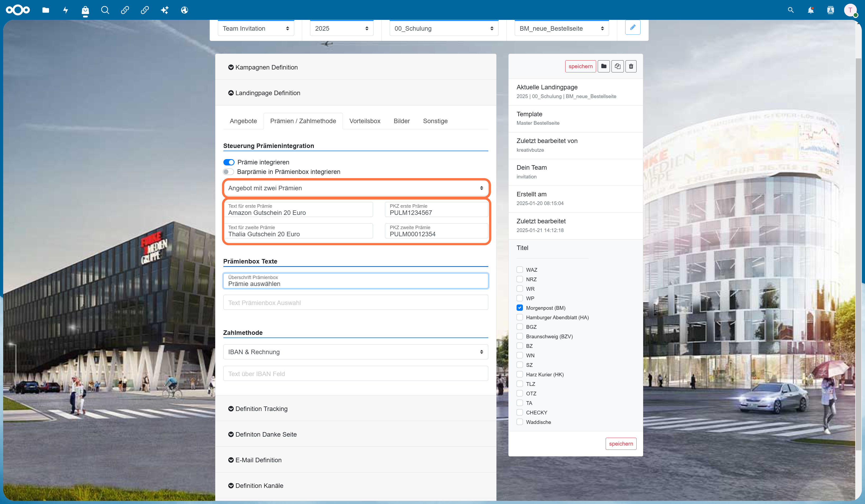Click the folder icon next to speichern
The width and height of the screenshot is (865, 504).
(604, 66)
